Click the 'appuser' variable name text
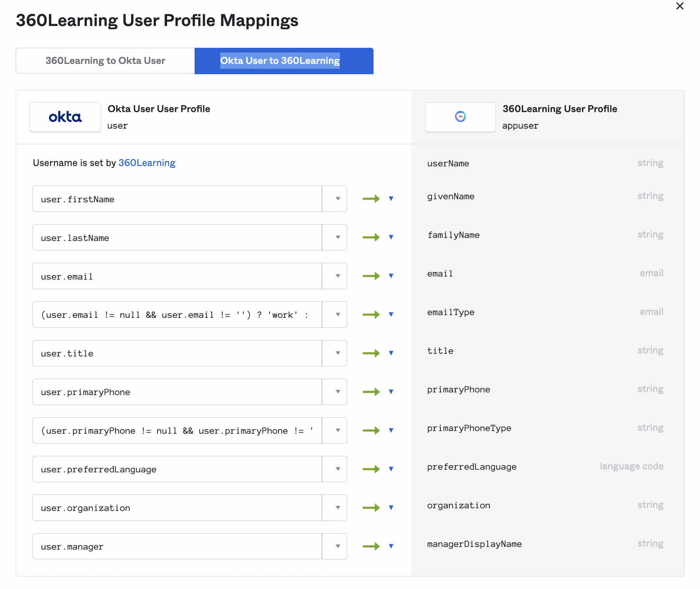700x589 pixels. tap(520, 126)
